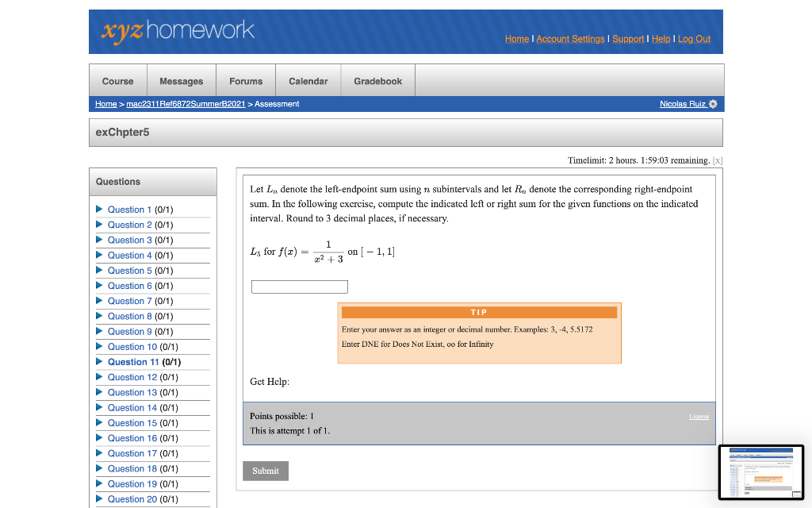Click the answer input field
Viewport: 812px width, 508px height.
[299, 287]
